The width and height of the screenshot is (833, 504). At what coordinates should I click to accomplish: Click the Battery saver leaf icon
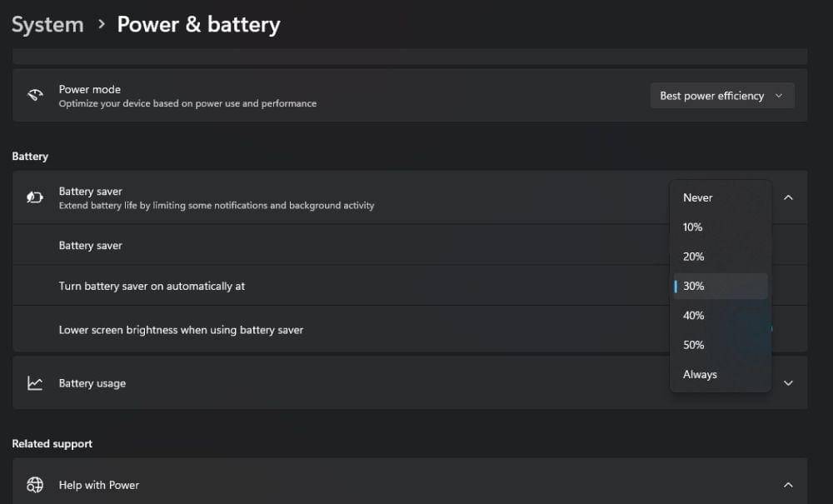pos(35,197)
